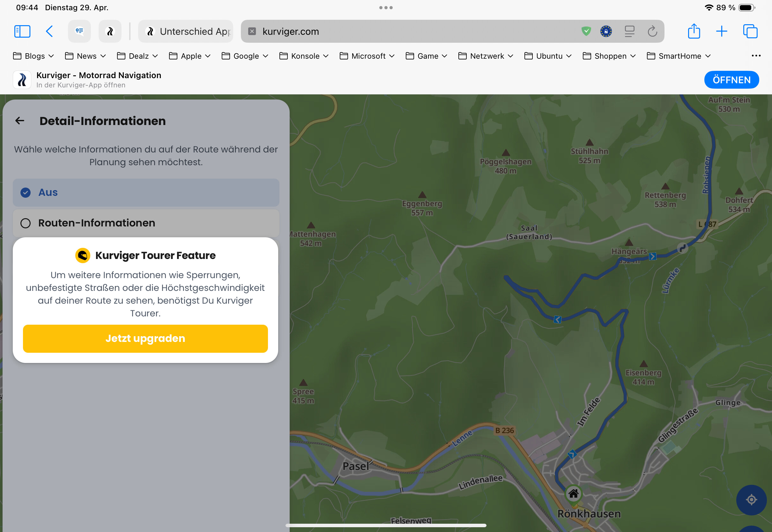Click the Kurviger app banner icon
The width and height of the screenshot is (772, 532).
(x=22, y=80)
